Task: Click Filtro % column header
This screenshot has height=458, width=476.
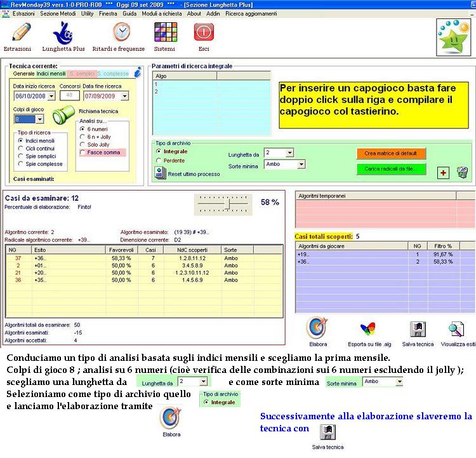Action: pos(443,246)
